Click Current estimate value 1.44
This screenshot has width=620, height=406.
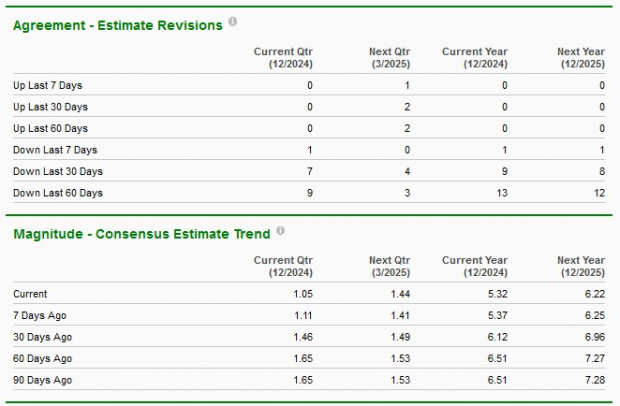click(401, 294)
